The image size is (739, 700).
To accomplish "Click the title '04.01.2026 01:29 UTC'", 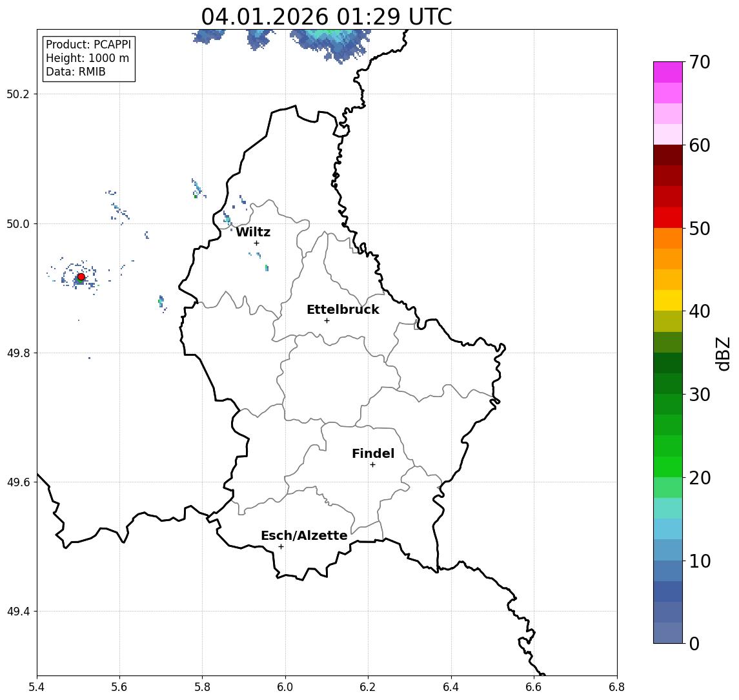I will pyautogui.click(x=327, y=17).
